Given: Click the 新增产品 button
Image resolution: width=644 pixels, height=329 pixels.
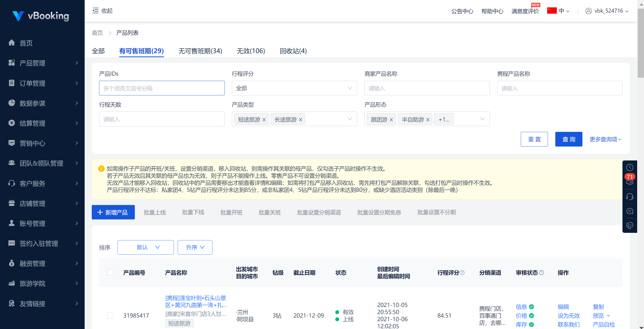Looking at the screenshot, I should pyautogui.click(x=113, y=212).
